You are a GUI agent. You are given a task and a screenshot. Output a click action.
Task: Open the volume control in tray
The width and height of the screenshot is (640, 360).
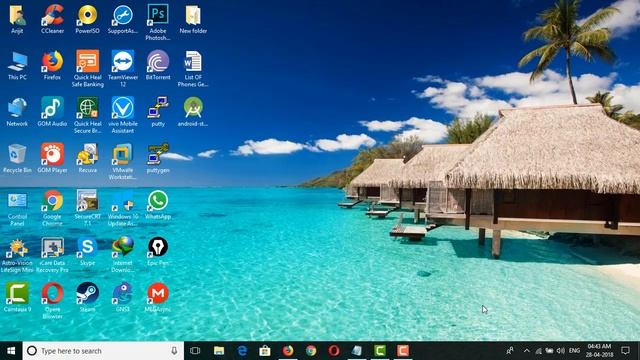tap(560, 351)
